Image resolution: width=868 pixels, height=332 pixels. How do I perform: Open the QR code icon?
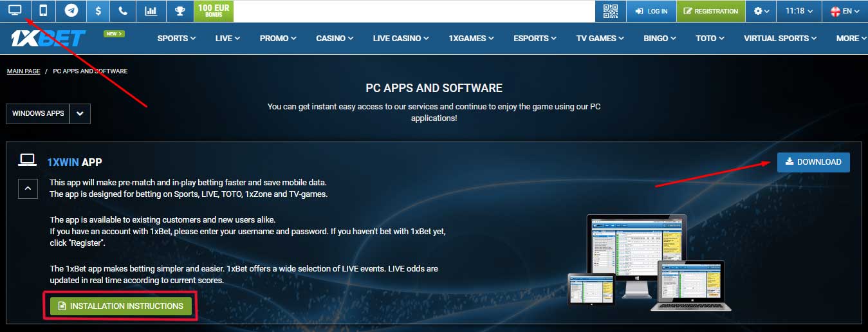click(611, 11)
